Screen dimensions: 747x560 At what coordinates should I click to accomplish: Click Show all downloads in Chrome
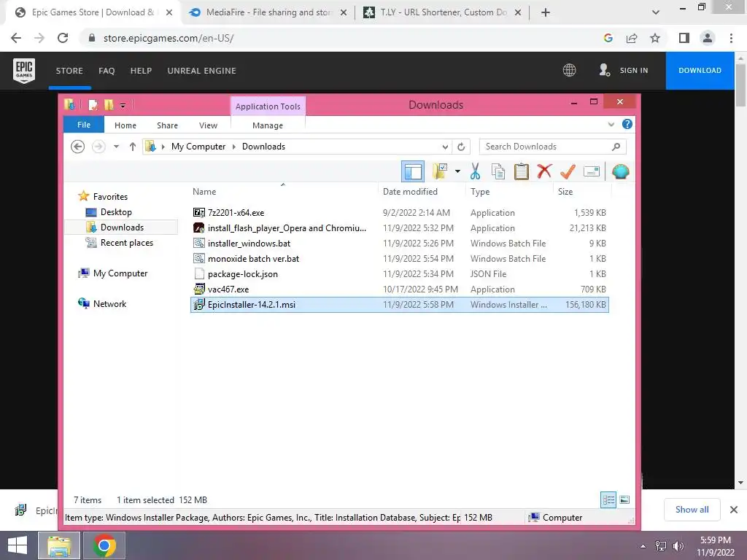click(x=692, y=510)
